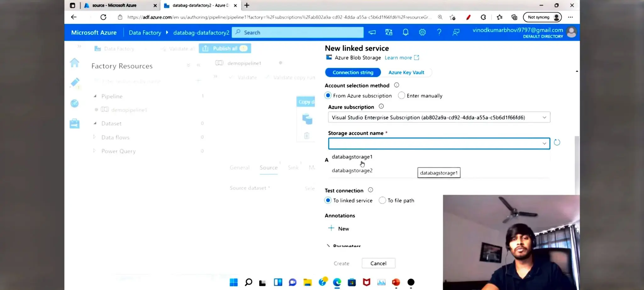Show info for Azure subscription

point(381,107)
